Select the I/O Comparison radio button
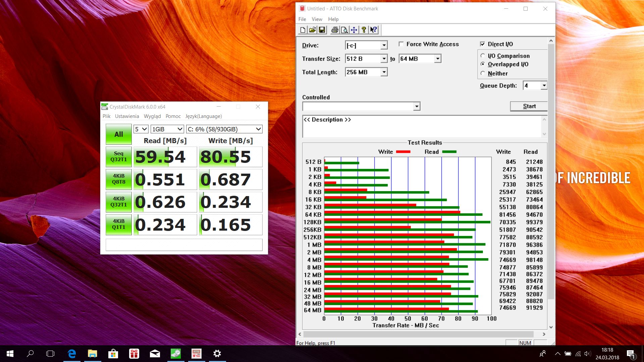 pyautogui.click(x=483, y=56)
